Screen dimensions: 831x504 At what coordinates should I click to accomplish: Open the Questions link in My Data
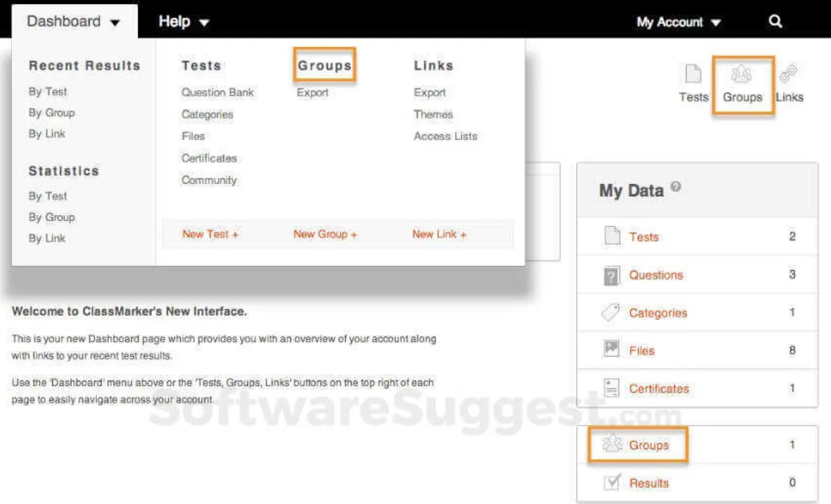click(656, 275)
